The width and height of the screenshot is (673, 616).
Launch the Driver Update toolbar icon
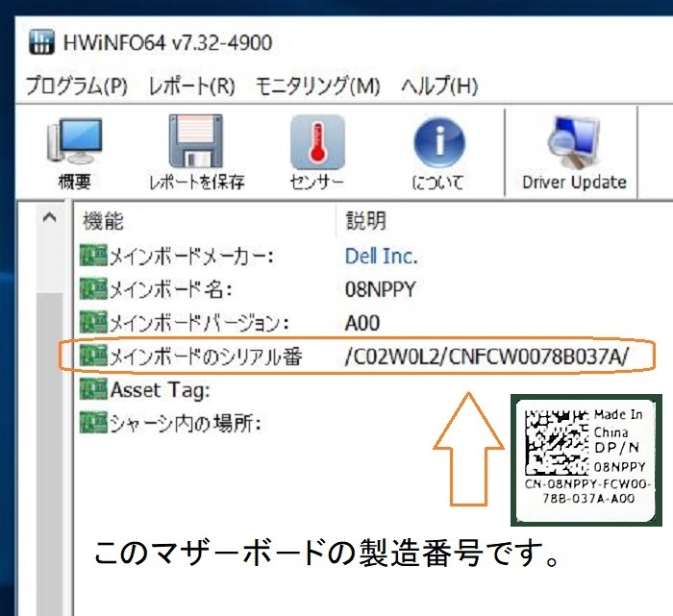(x=574, y=142)
